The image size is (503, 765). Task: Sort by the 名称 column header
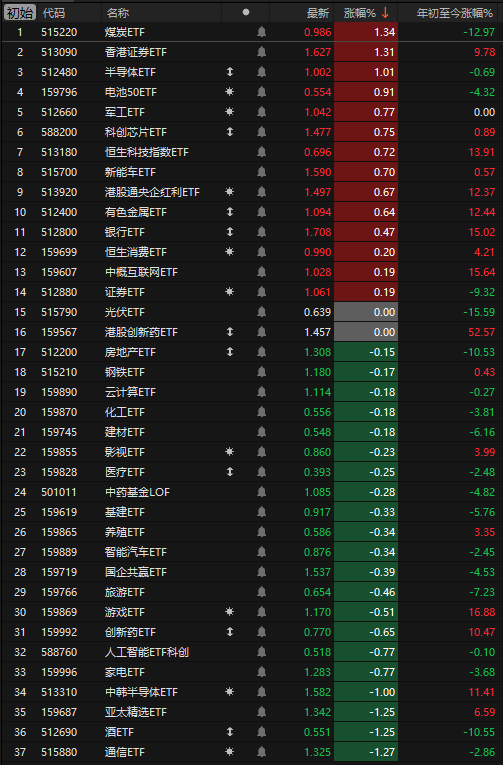tap(118, 13)
